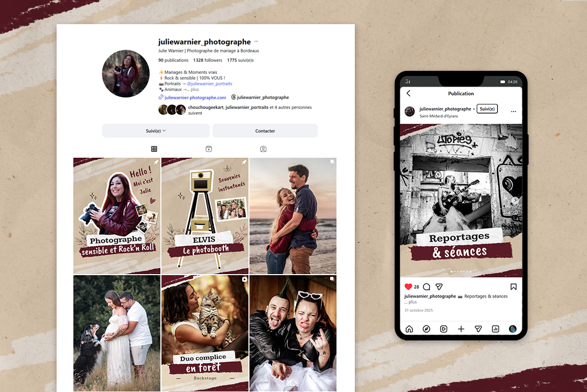The width and height of the screenshot is (587, 392).
Task: Go back using the Publication arrow
Action: 408,93
